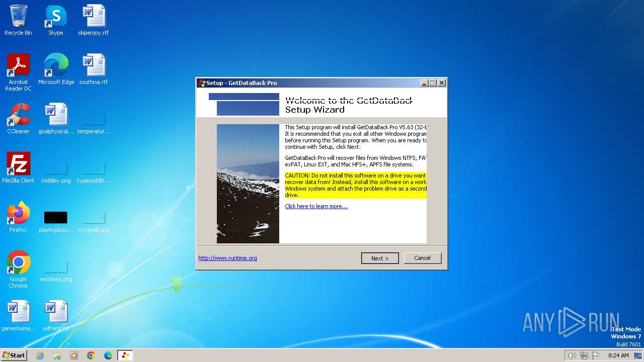Open Acrobat Reader DC shortcut

coord(18,72)
